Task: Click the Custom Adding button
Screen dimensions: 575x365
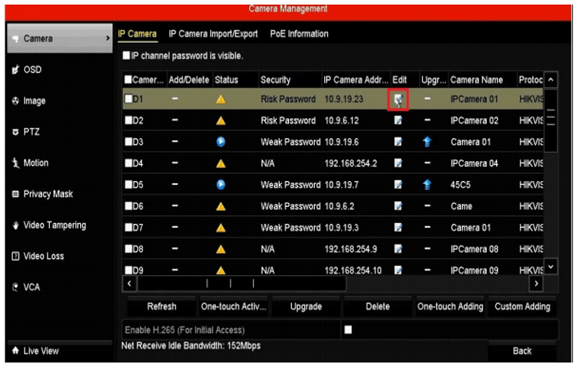Action: 522,307
